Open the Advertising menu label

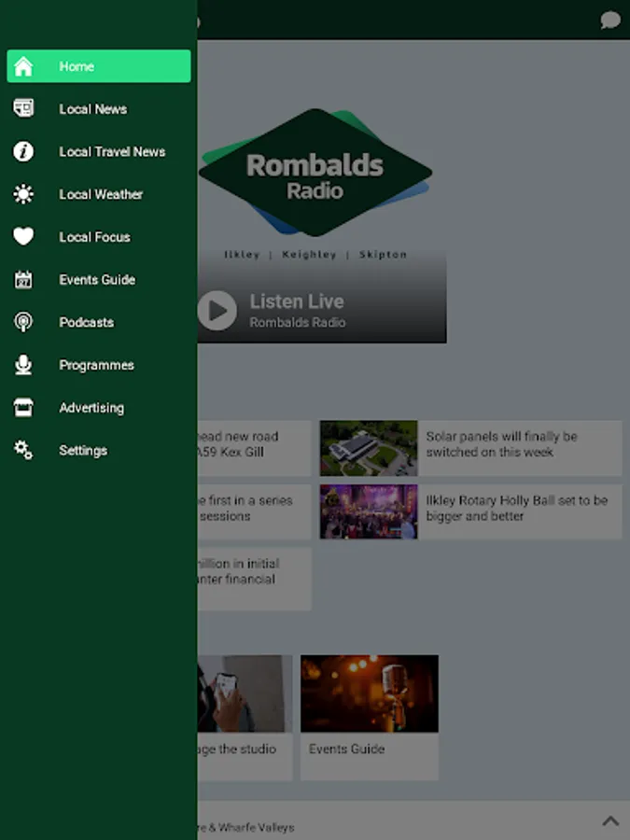(91, 408)
